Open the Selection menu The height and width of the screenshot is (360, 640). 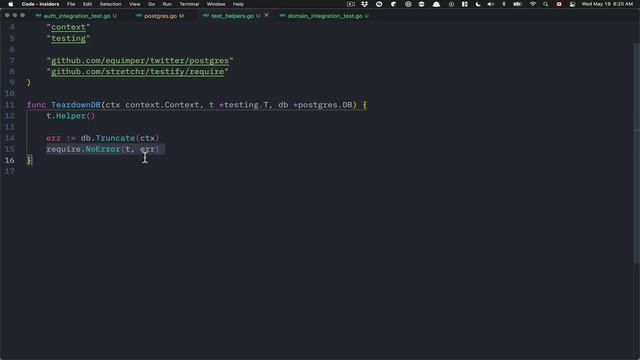[111, 4]
